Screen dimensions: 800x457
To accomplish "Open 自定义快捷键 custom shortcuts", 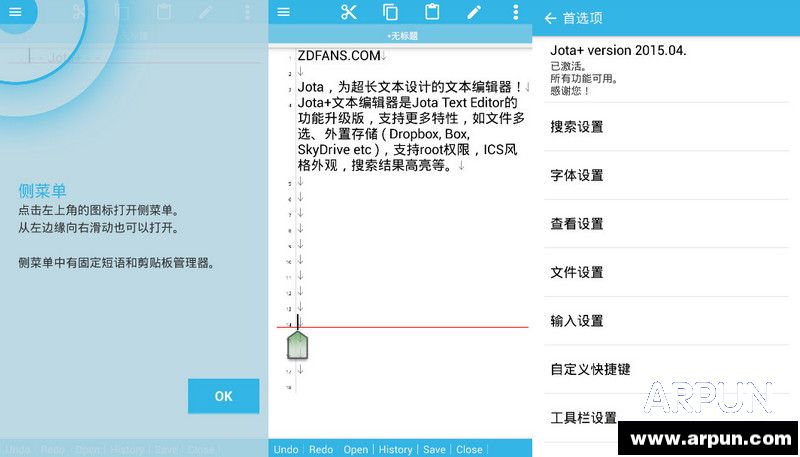I will 666,369.
